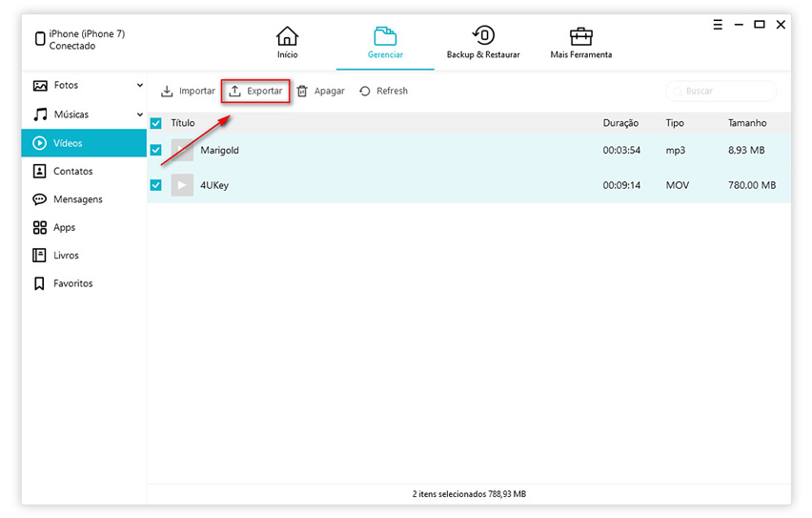Click the Backup & Restaurar icon
The image size is (812, 518).
pos(482,36)
